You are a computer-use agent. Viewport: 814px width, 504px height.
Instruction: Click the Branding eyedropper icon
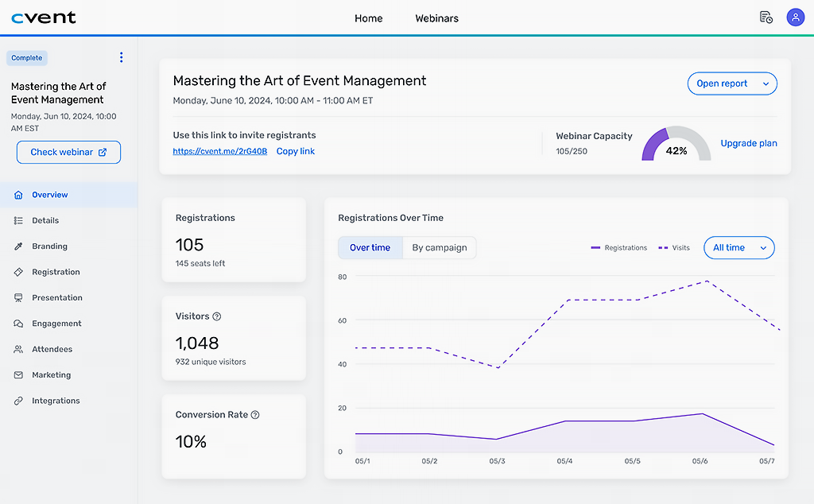pyautogui.click(x=18, y=246)
